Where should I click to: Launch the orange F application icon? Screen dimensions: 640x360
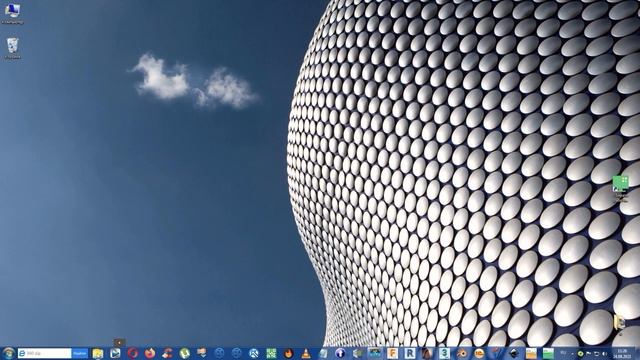[392, 353]
